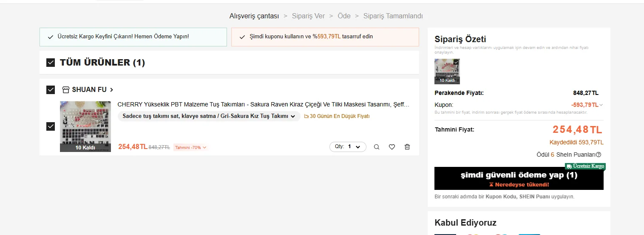Viewport: 644px width, 235px height.
Task: Go to Öde step
Action: (344, 16)
